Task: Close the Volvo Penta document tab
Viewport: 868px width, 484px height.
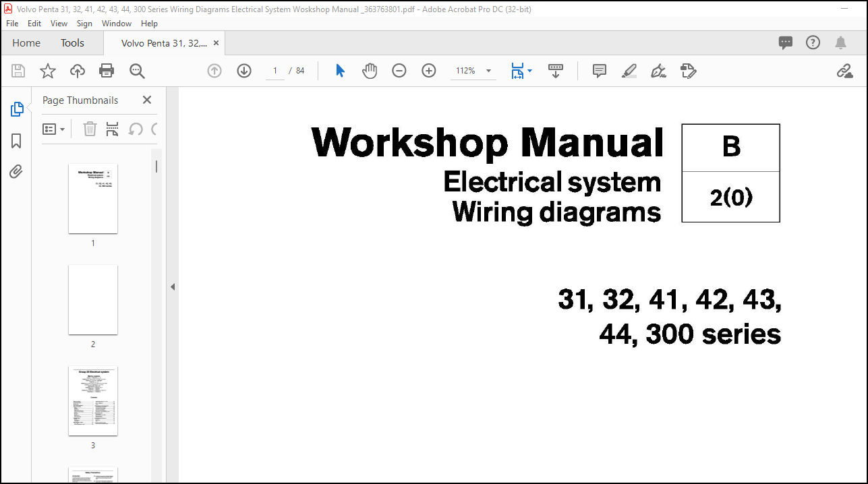Action: pos(216,42)
